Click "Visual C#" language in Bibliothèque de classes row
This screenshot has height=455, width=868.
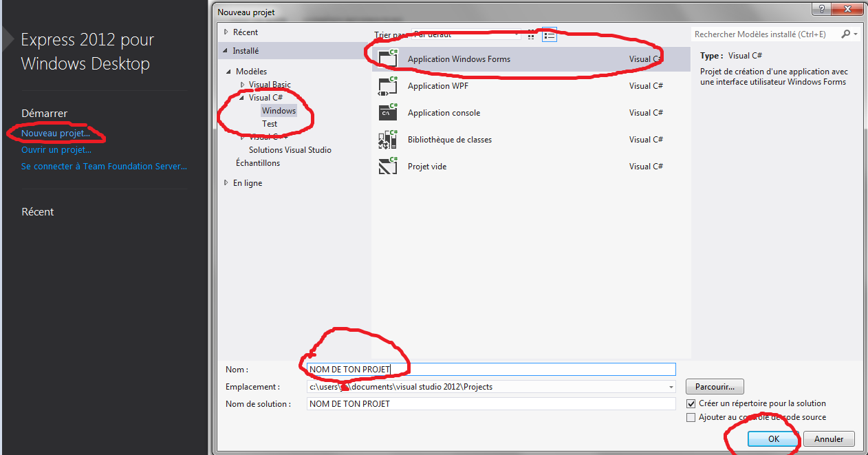coord(646,140)
